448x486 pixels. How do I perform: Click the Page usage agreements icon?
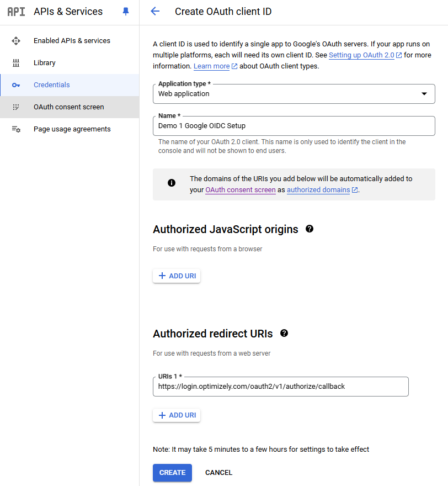click(16, 129)
